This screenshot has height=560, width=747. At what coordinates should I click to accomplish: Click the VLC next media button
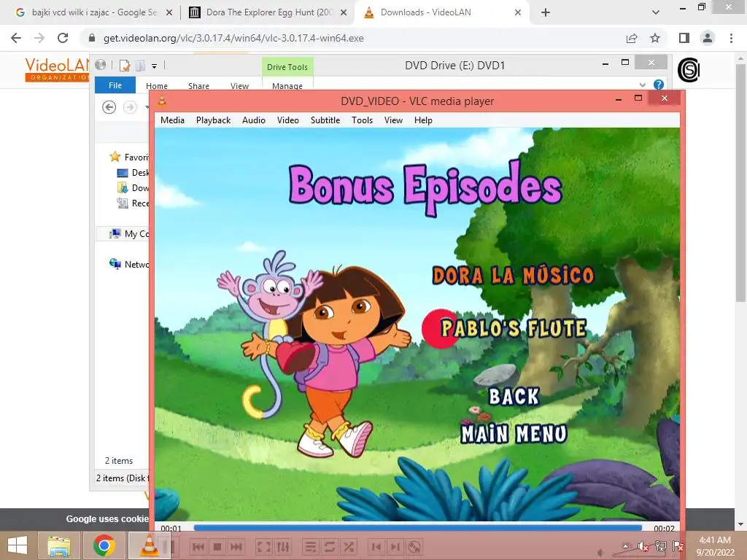pyautogui.click(x=236, y=546)
